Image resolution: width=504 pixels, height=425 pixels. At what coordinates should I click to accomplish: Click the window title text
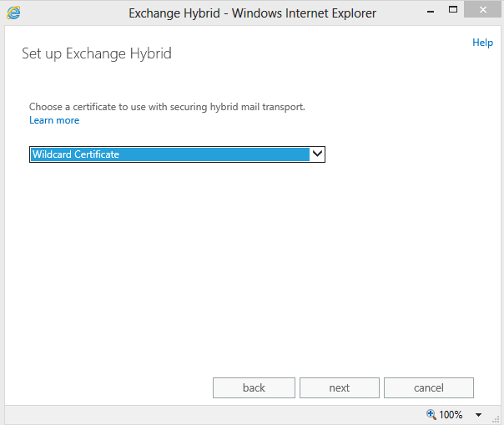252,13
